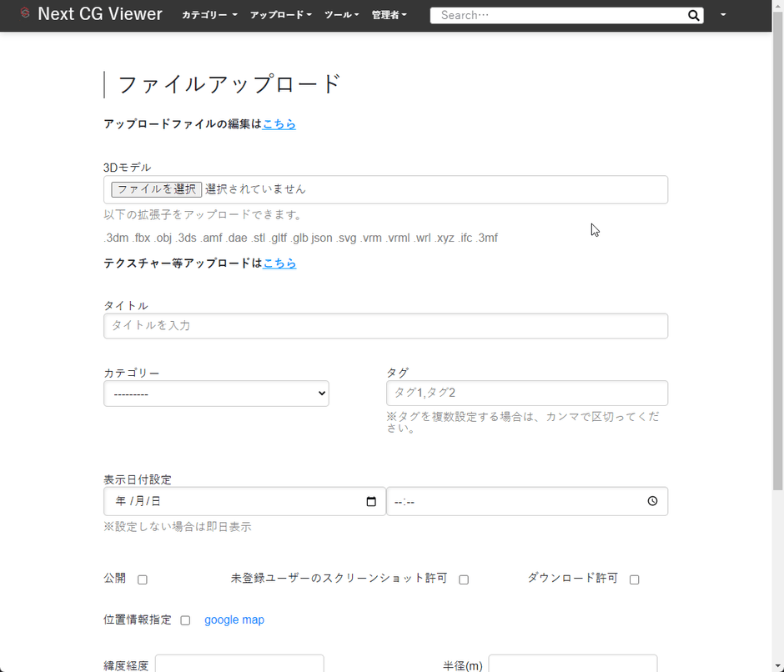Open the google map link

pyautogui.click(x=234, y=619)
